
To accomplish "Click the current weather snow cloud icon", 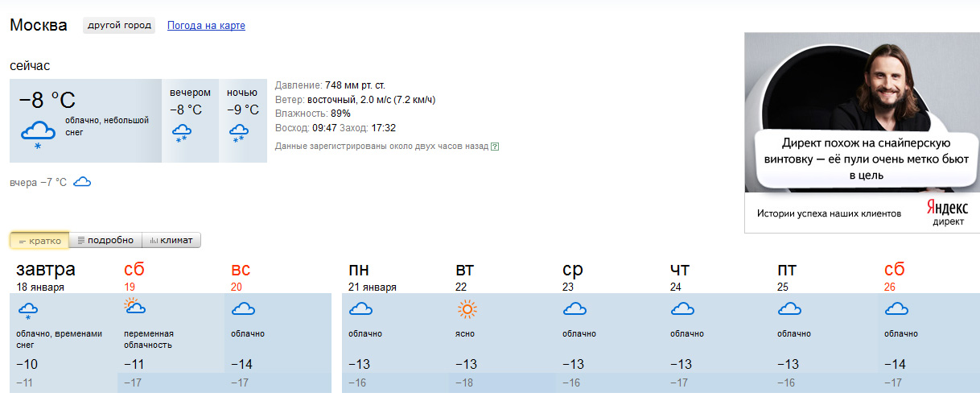I will [38, 134].
